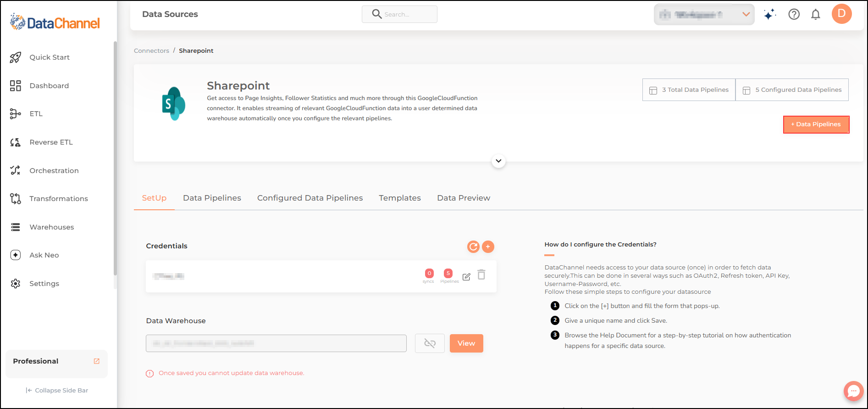Click the AI sparkle icon in header
868x409 pixels.
pyautogui.click(x=770, y=14)
